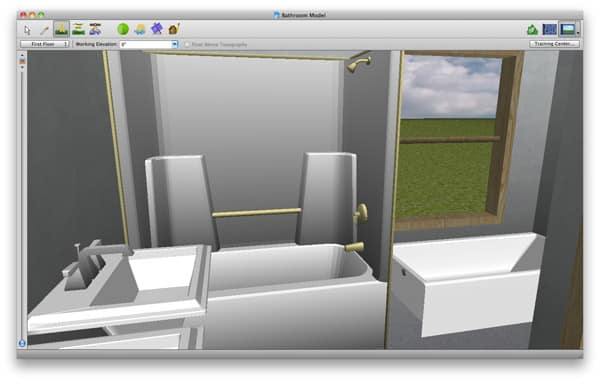
Task: Click the Bathroom Model title document icon
Action: tap(277, 15)
